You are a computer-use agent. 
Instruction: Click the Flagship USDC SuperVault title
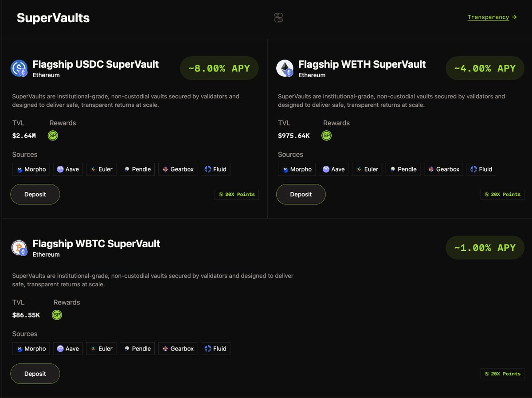[x=96, y=64]
